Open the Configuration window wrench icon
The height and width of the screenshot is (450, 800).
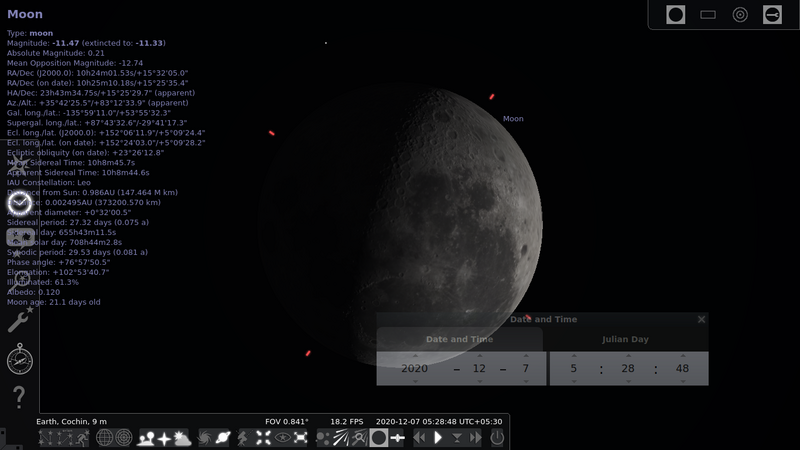pos(20,319)
